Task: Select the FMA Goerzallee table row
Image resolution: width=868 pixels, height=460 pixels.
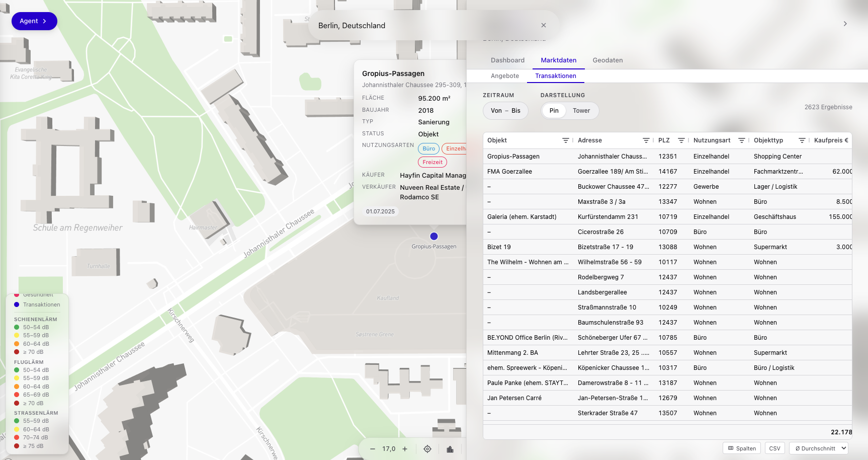Action: pos(667,172)
